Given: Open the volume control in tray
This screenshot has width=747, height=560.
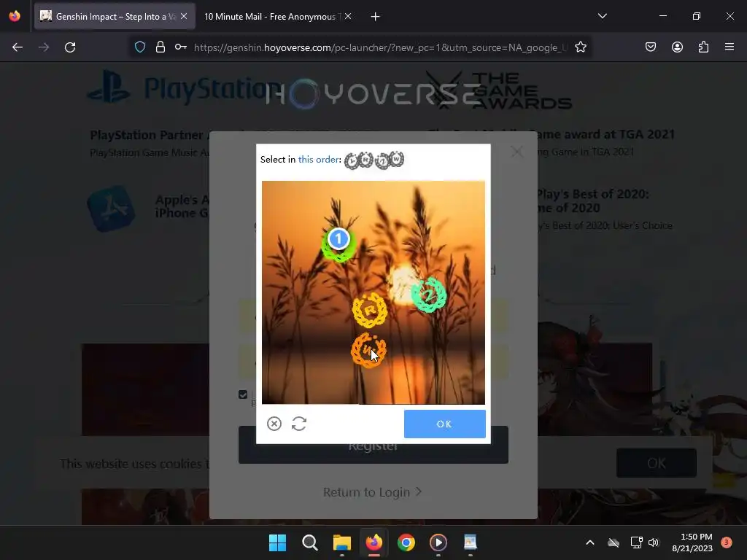Looking at the screenshot, I should coord(654,542).
